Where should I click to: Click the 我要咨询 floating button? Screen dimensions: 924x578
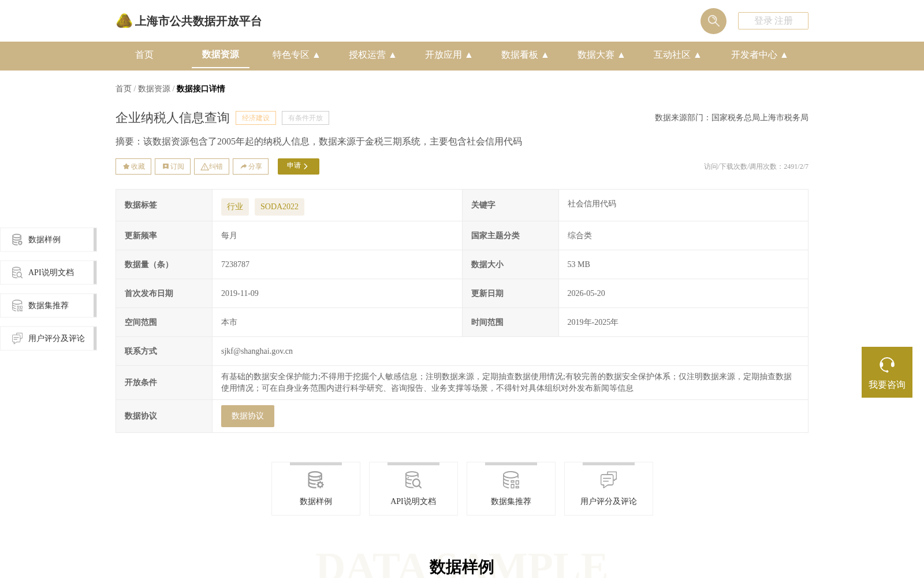click(887, 372)
